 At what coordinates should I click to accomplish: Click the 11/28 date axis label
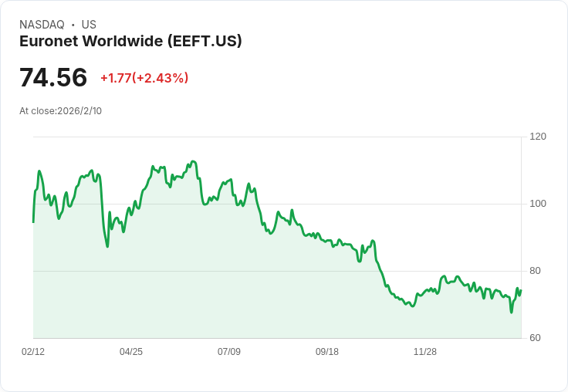[425, 352]
